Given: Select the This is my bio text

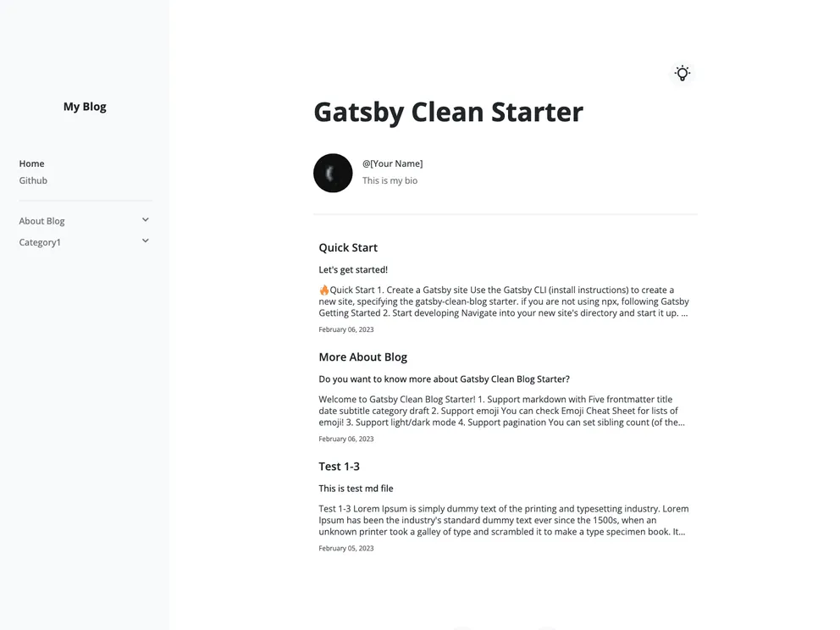Looking at the screenshot, I should pos(390,180).
